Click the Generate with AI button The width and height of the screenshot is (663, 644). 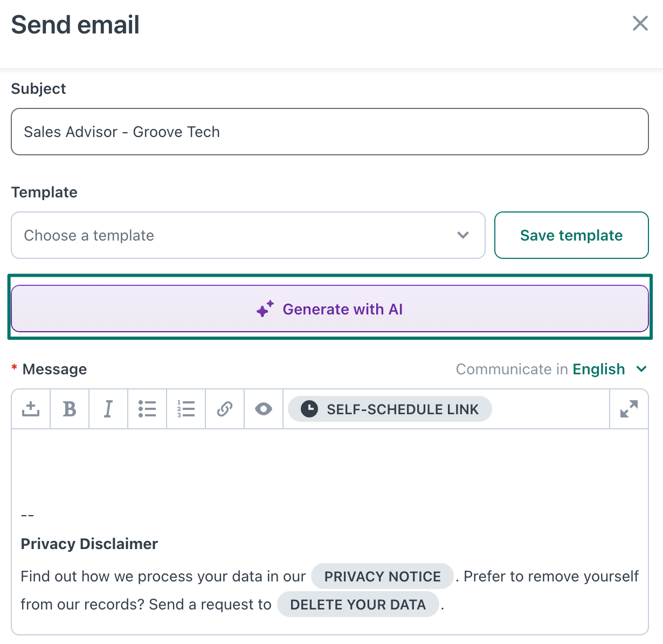[x=330, y=309]
